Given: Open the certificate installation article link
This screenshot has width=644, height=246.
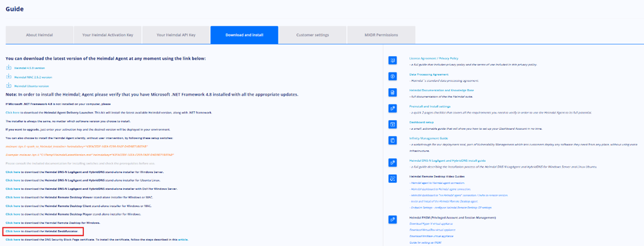Looking at the screenshot, I should [x=183, y=239].
